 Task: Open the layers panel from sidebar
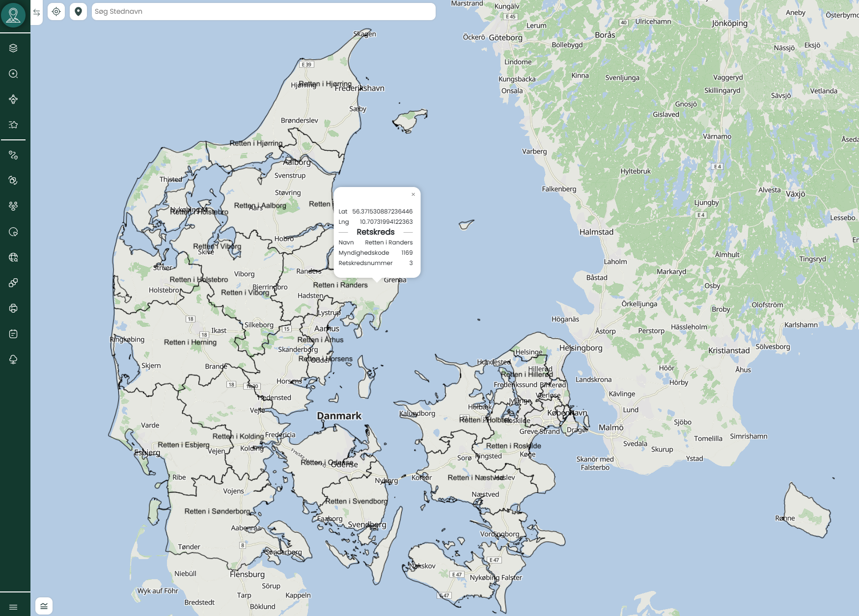pyautogui.click(x=13, y=48)
